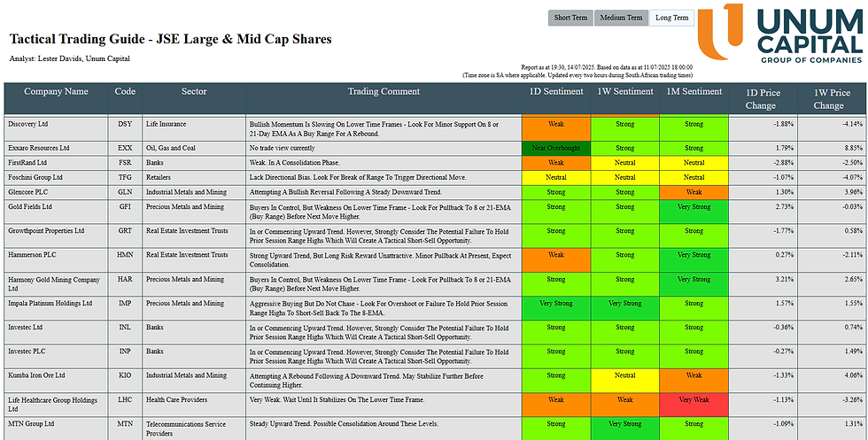Click Exxaro's Near Overbought 1D sentiment cell
Screen dimensions: 868x440
coord(556,149)
